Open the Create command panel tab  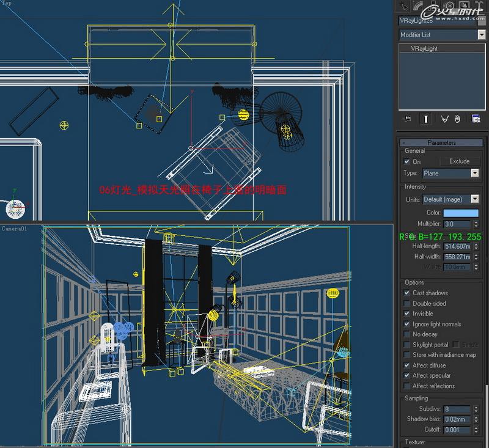point(405,6)
